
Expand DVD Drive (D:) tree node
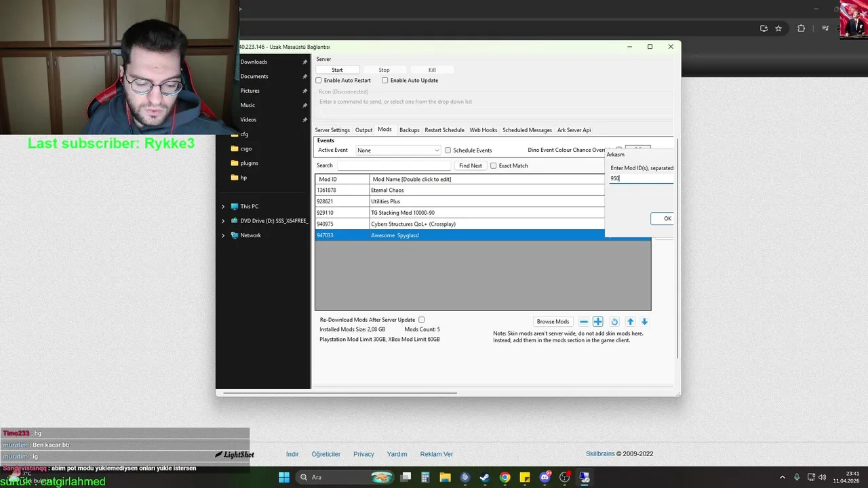(223, 221)
